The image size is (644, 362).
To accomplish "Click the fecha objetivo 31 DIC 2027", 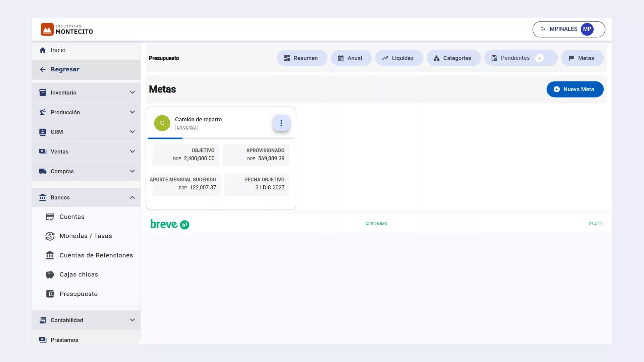I will [270, 188].
